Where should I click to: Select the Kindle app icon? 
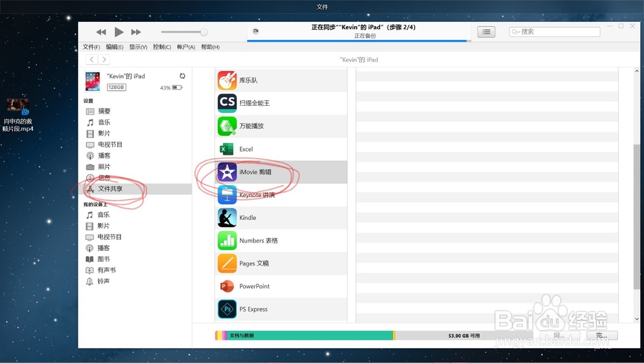click(227, 217)
